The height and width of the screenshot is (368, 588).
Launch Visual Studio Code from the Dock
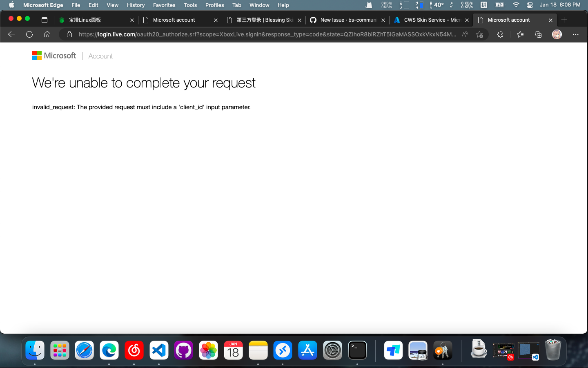[x=159, y=350]
